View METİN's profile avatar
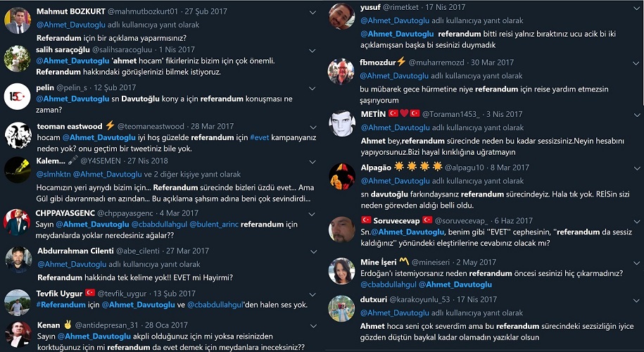The height and width of the screenshot is (352, 644). [x=342, y=123]
